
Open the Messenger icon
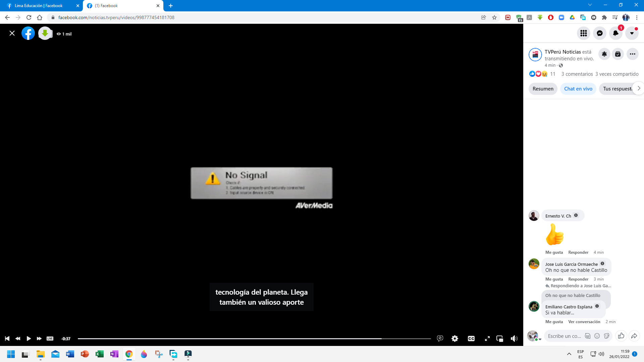(x=600, y=33)
